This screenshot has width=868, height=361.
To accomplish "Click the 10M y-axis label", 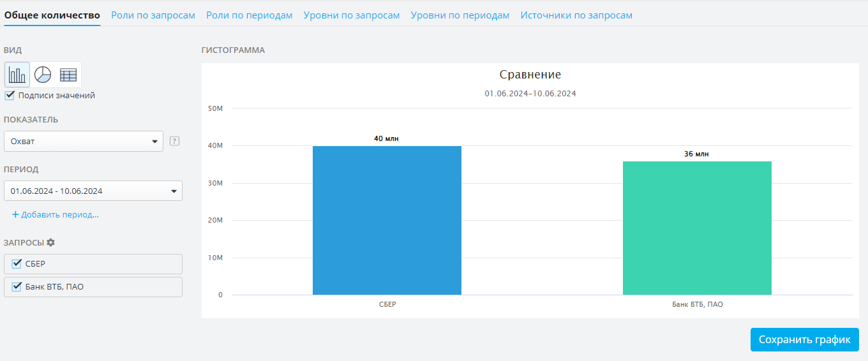I will pyautogui.click(x=215, y=258).
